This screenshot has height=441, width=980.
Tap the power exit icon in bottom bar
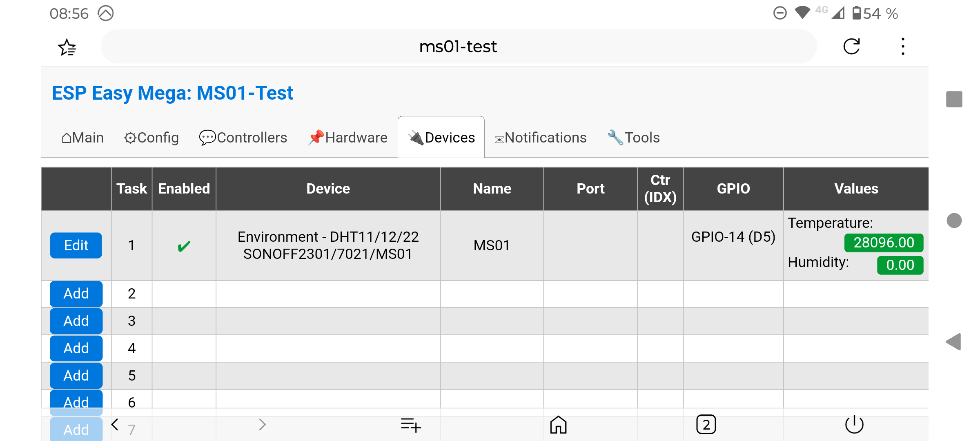(854, 425)
